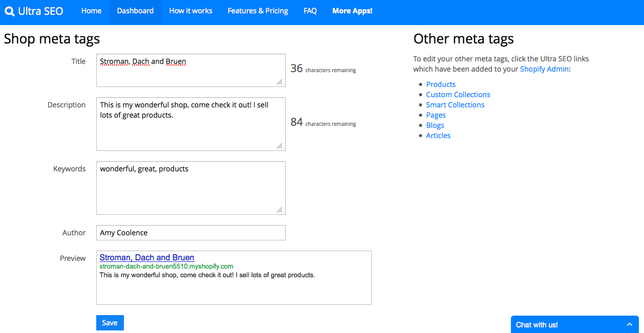The width and height of the screenshot is (644, 333).
Task: Click the Preview label
Action: [x=73, y=258]
